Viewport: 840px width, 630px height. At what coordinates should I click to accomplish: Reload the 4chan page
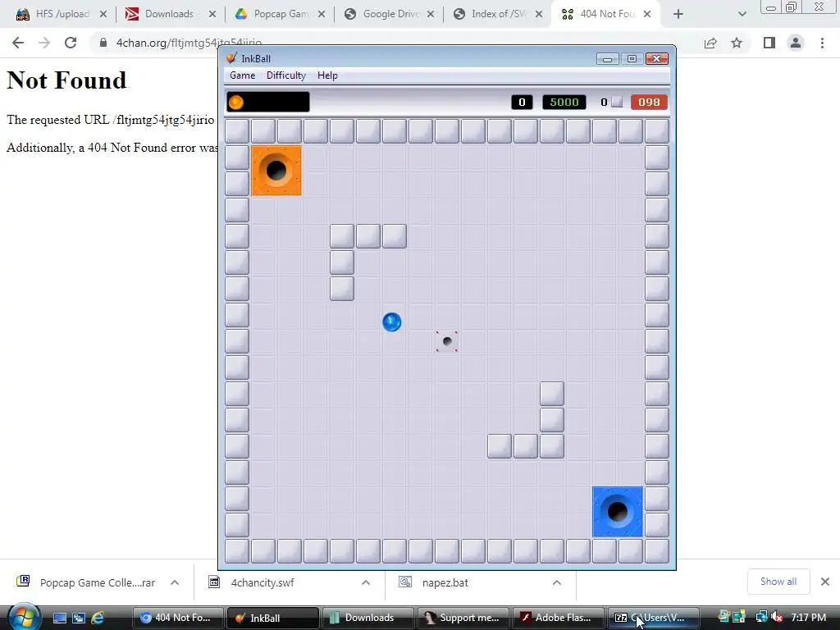pyautogui.click(x=71, y=43)
